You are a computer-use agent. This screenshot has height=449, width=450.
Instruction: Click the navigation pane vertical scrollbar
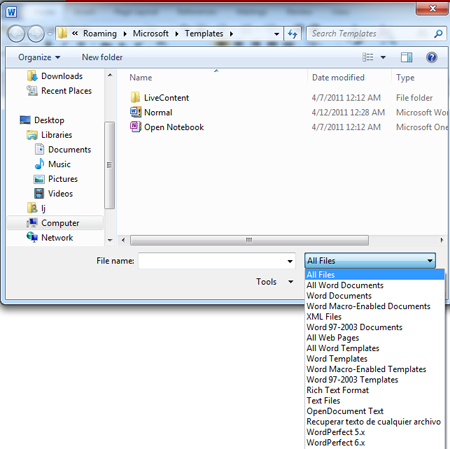click(109, 165)
